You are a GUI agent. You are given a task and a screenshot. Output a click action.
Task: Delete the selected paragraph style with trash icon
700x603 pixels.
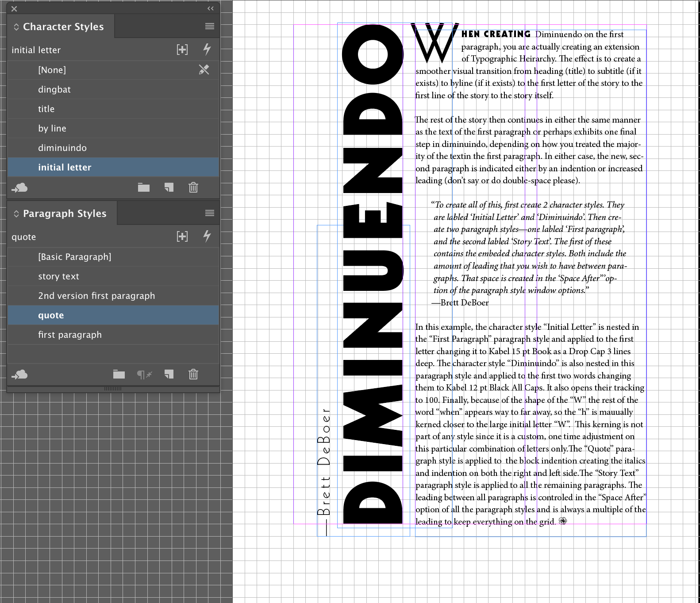193,375
